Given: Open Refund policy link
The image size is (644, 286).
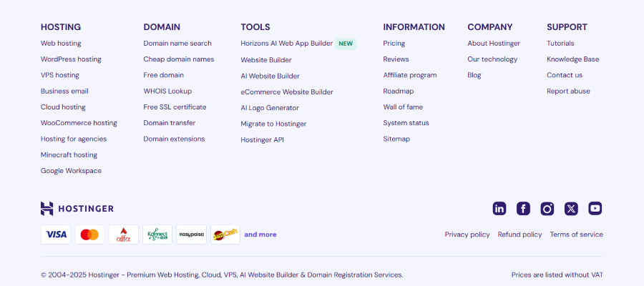Looking at the screenshot, I should [x=519, y=235].
